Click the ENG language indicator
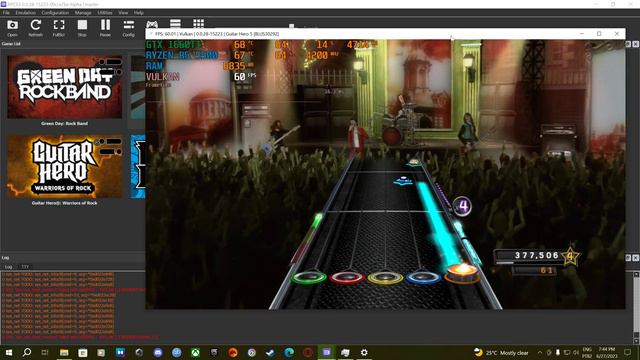The height and width of the screenshot is (360, 640). (587, 353)
